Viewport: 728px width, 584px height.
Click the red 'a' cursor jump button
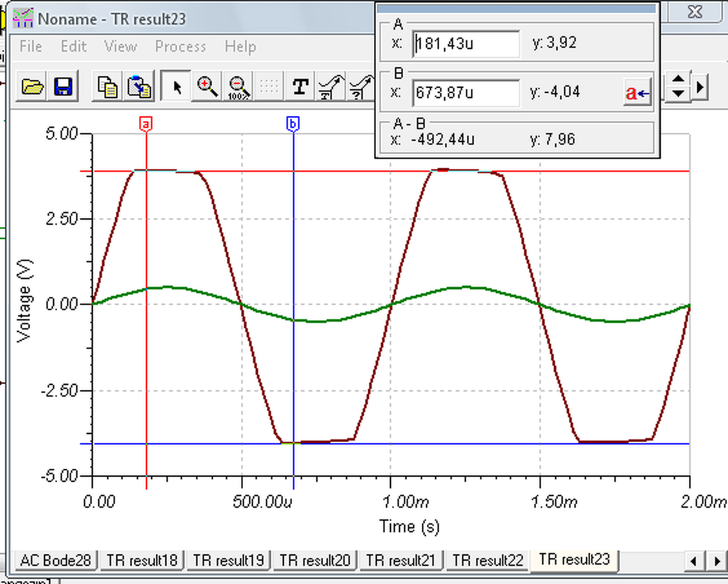(x=637, y=92)
